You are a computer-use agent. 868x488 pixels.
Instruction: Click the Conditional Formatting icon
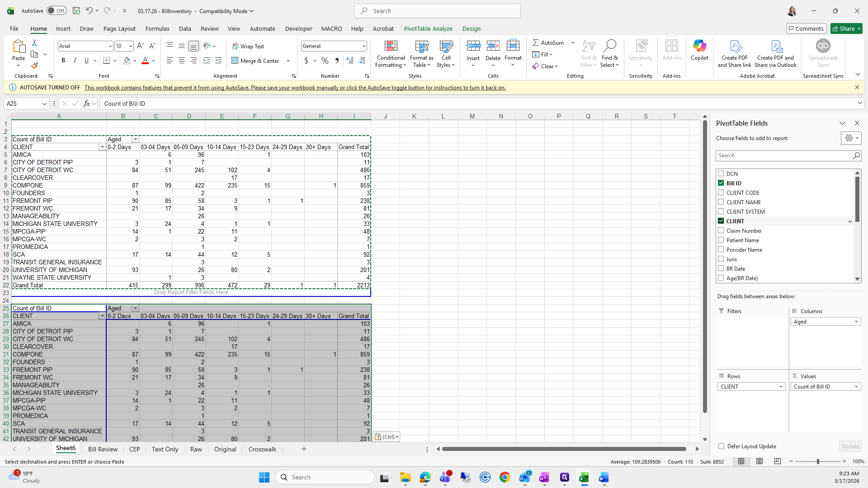(391, 47)
